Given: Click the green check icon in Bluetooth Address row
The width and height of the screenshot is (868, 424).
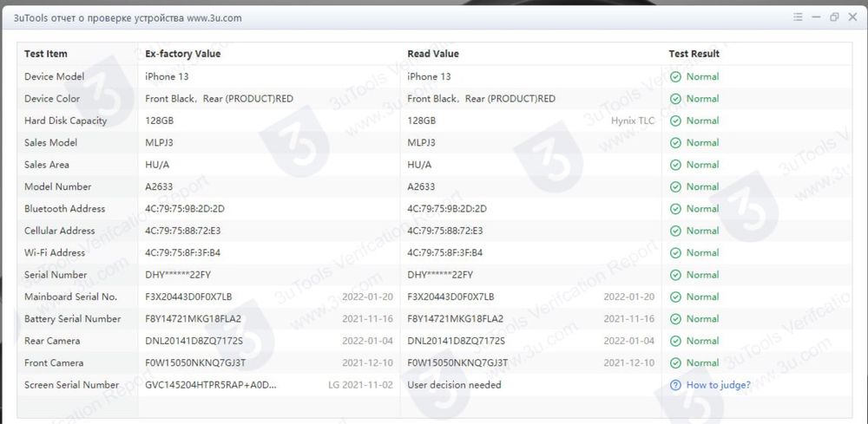Looking at the screenshot, I should [675, 209].
